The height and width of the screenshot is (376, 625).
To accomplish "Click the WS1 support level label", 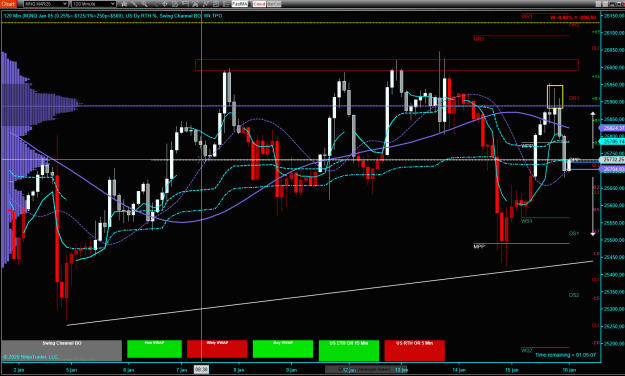I will 527,221.
